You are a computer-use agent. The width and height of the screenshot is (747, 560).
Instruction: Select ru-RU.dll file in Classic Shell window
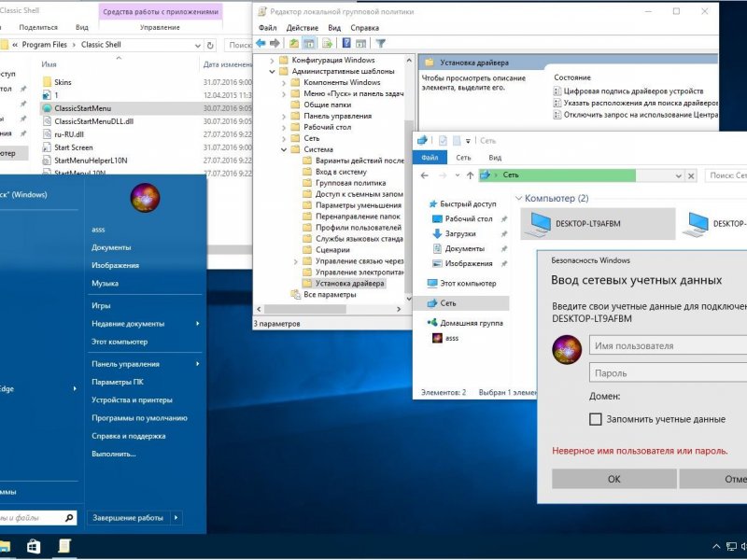(63, 134)
